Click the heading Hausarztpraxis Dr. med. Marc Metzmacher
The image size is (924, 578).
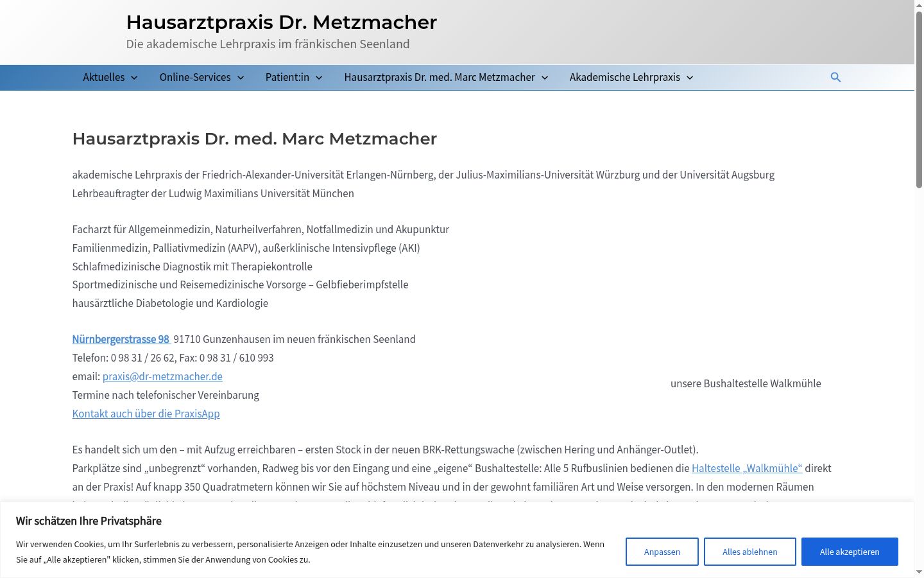pos(255,139)
